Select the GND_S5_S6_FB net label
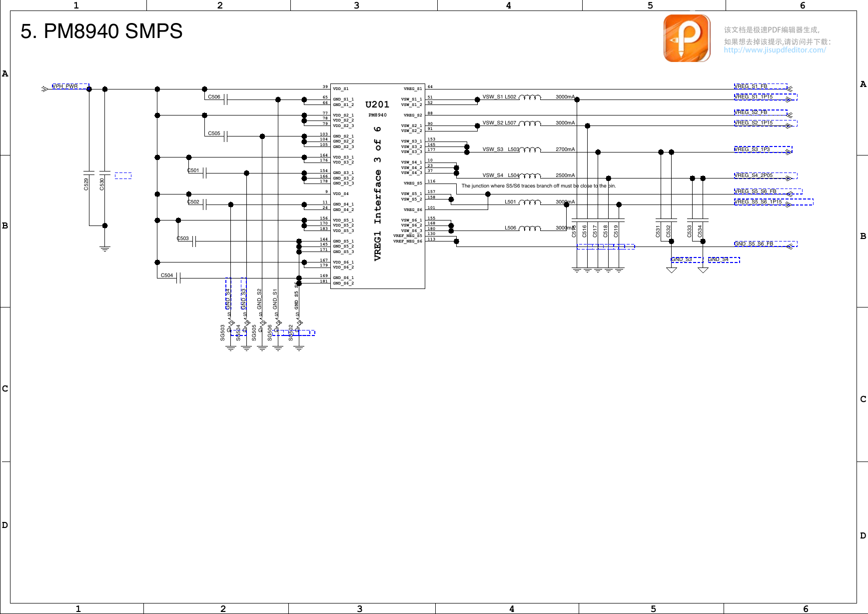Viewport: 868px width, 614px height. (754, 244)
